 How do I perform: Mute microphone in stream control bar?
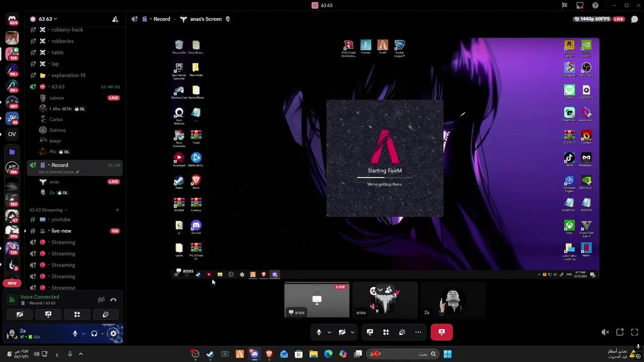coord(318,332)
